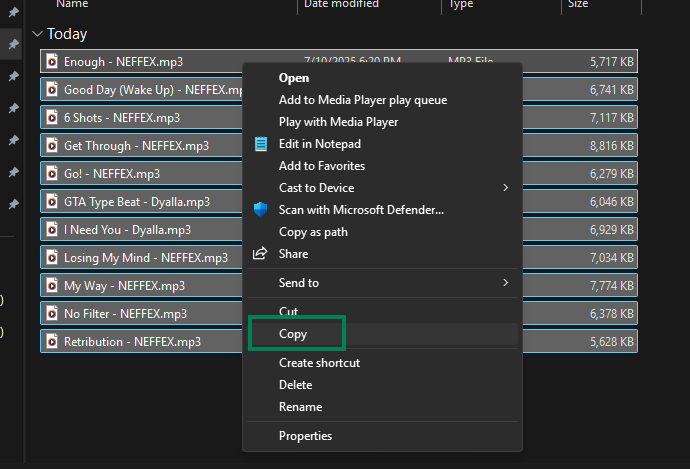Select the file name I Need You - Dyalla.mp3
Image resolution: width=690 pixels, height=469 pixels.
coord(127,230)
